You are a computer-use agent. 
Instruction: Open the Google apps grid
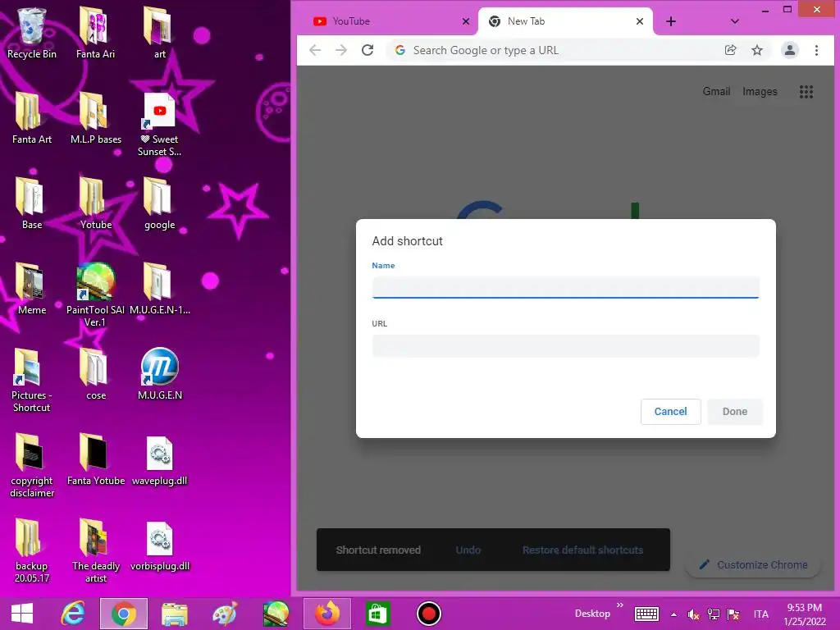click(806, 92)
